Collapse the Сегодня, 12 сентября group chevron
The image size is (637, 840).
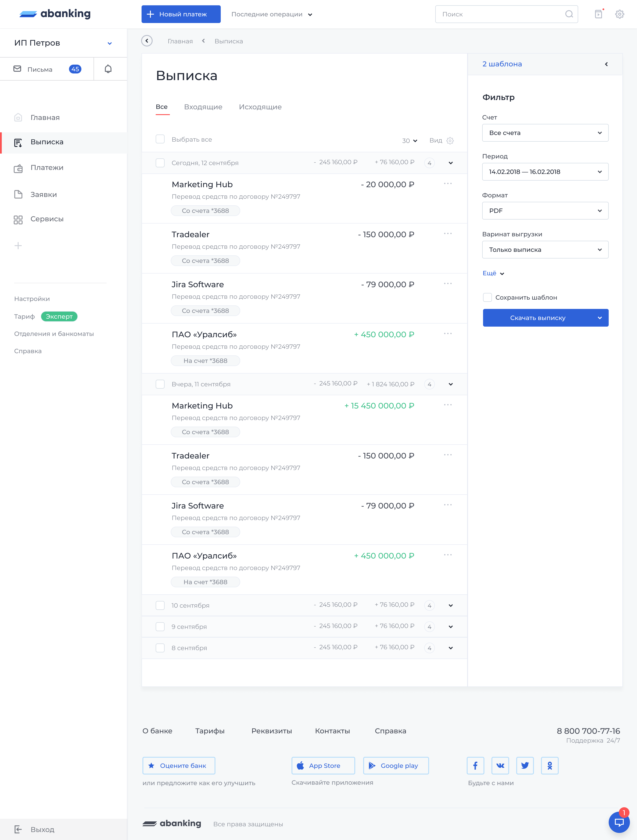point(451,163)
